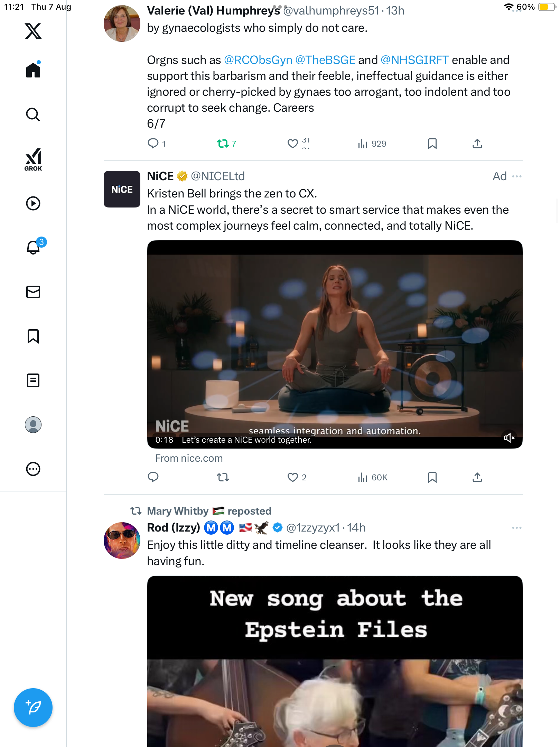Open the Search page in sidebar
The width and height of the screenshot is (560, 747).
[33, 114]
